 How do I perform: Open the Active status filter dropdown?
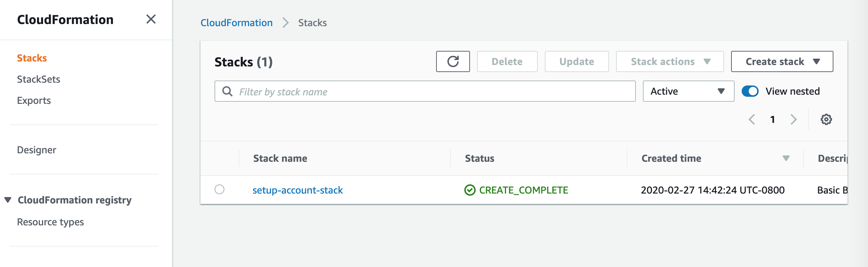[688, 91]
